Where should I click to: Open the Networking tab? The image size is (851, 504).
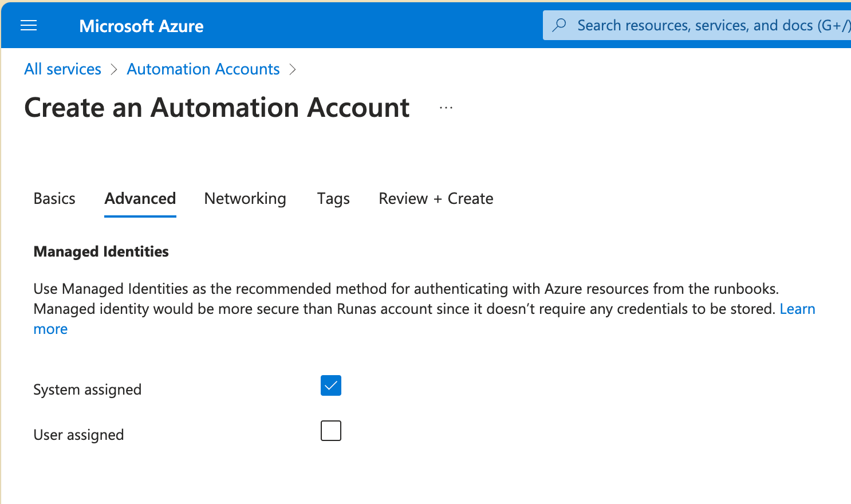[245, 199]
